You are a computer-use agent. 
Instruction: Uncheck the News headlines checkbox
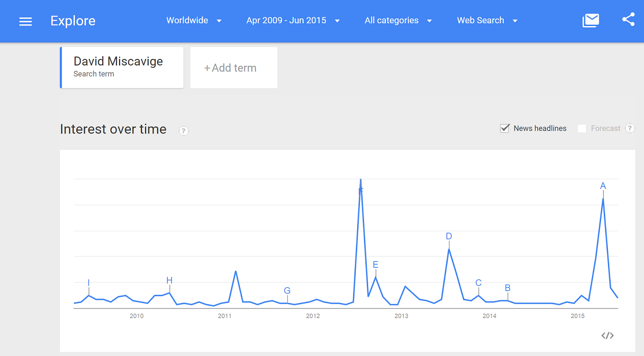point(505,128)
